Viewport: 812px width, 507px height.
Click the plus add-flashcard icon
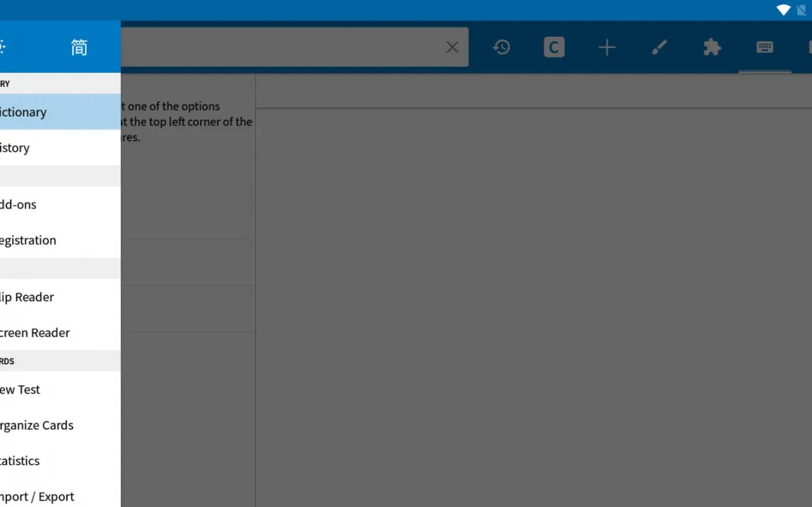607,47
